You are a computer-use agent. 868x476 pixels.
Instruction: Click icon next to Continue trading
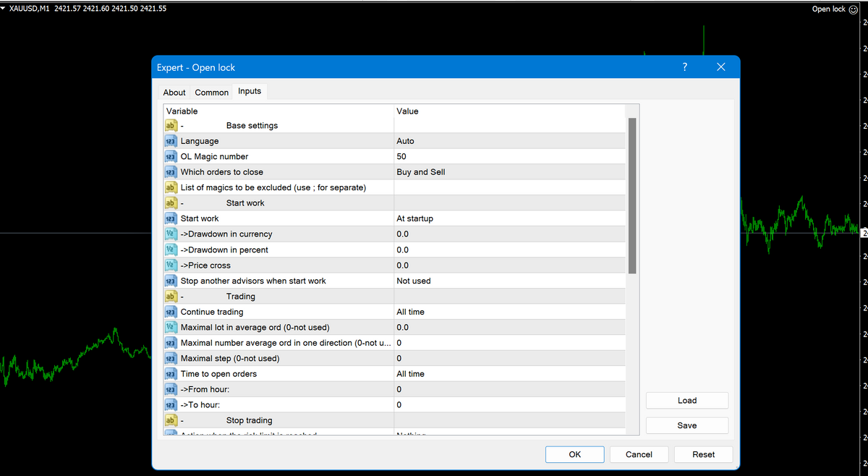coord(171,312)
